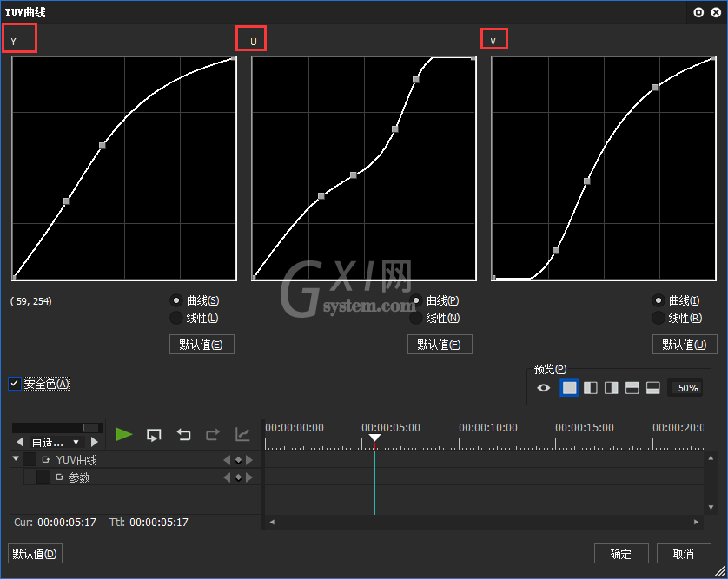The image size is (728, 579).
Task: Select 线性(L) radio for Y curve
Action: tap(176, 318)
